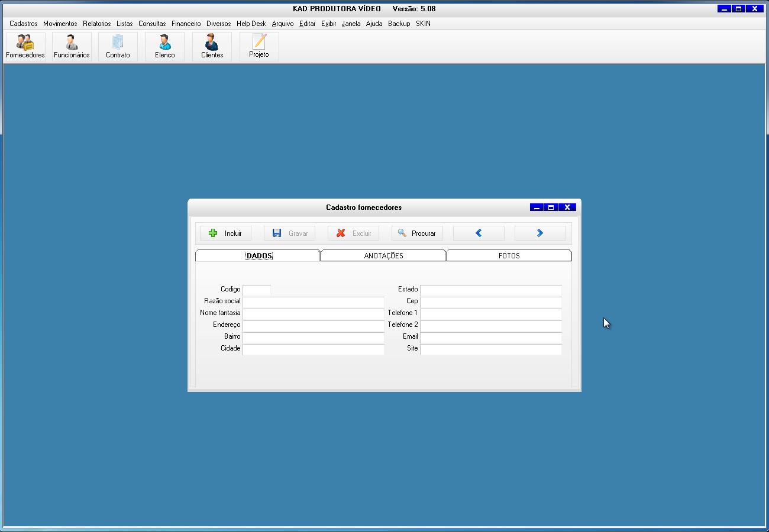Image resolution: width=769 pixels, height=532 pixels.
Task: Open the Help Desk menu
Action: 251,24
